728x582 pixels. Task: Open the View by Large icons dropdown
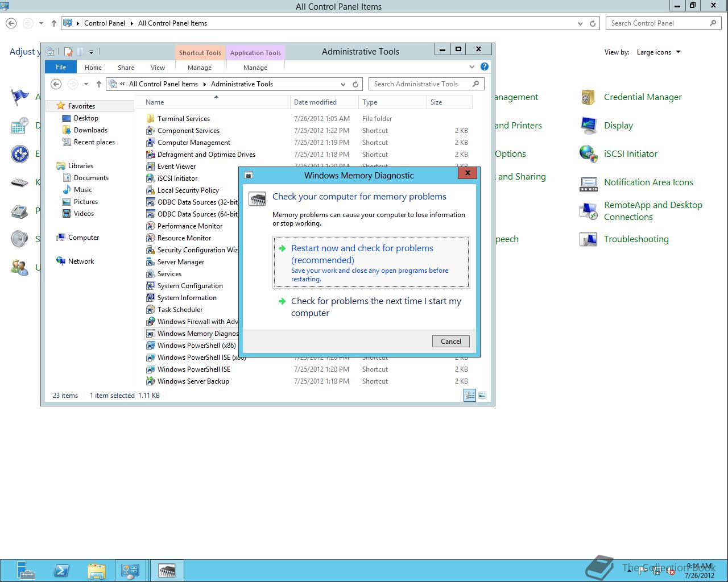(658, 52)
